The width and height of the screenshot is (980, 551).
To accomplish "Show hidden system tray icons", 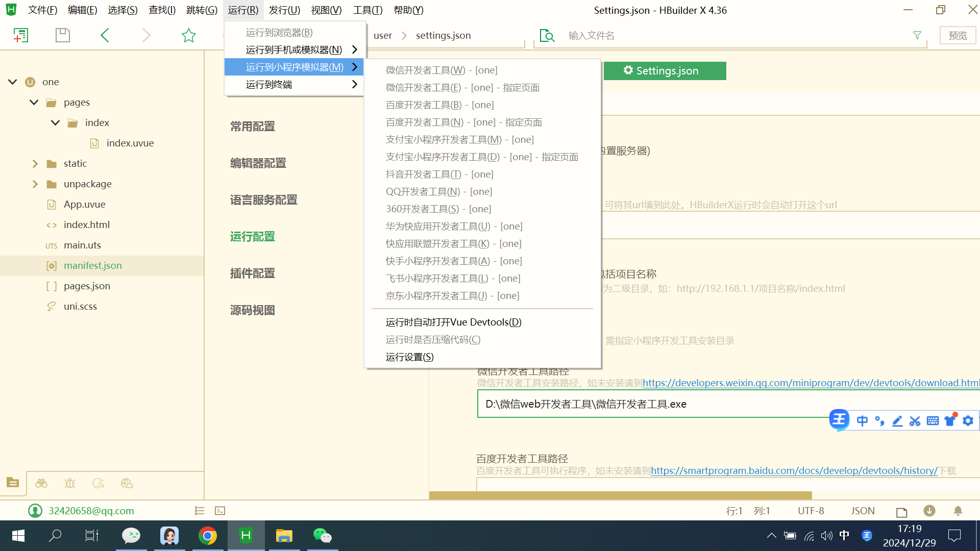I will 771,536.
